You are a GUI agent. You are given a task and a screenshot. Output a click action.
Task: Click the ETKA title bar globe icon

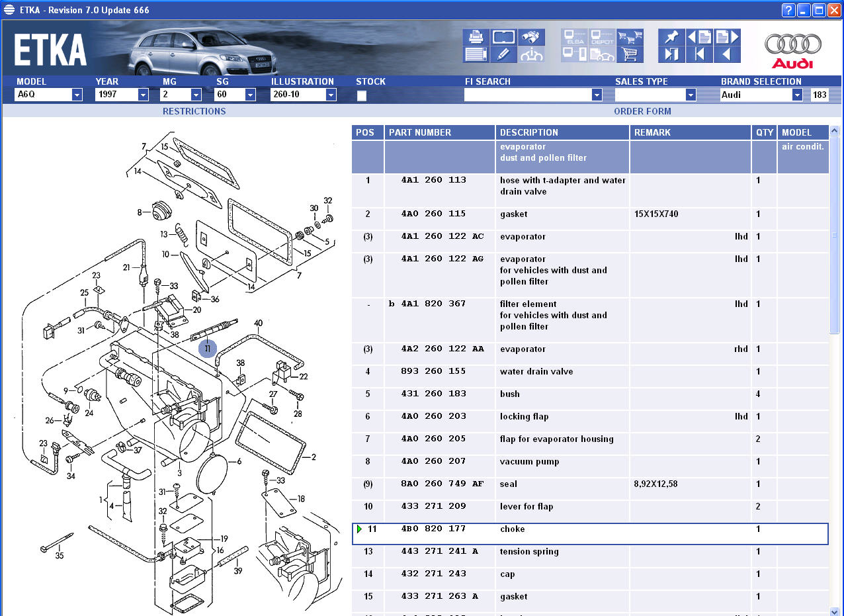tap(9, 10)
